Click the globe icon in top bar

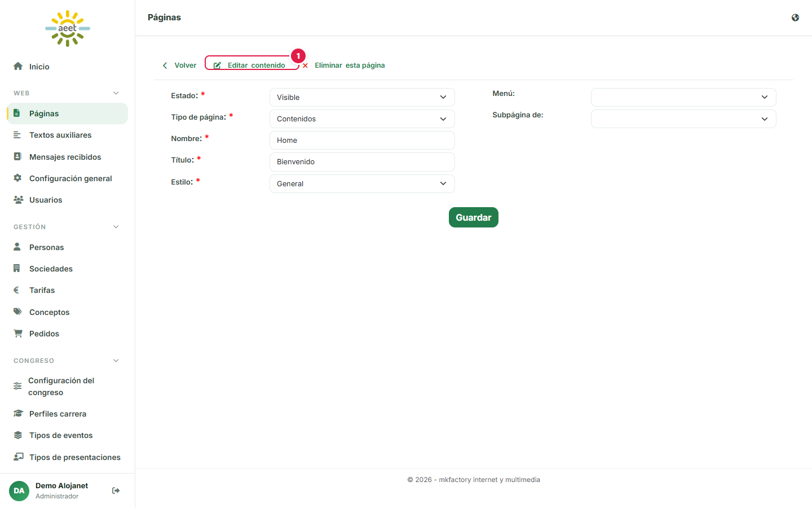pos(795,17)
